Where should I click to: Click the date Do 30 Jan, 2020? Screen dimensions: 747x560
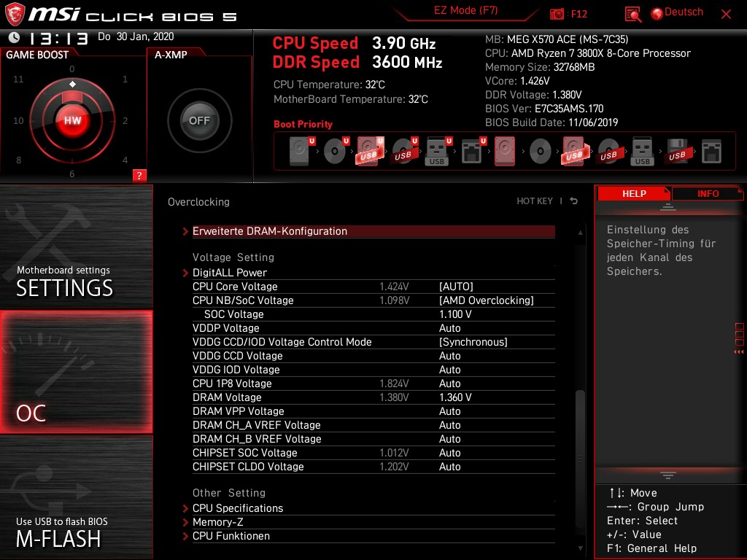(136, 36)
